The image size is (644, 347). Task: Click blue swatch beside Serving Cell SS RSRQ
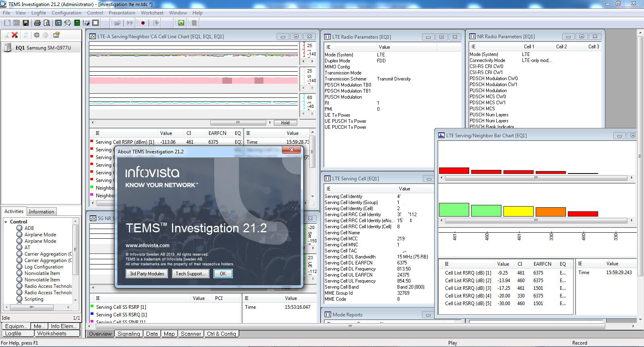(x=92, y=314)
